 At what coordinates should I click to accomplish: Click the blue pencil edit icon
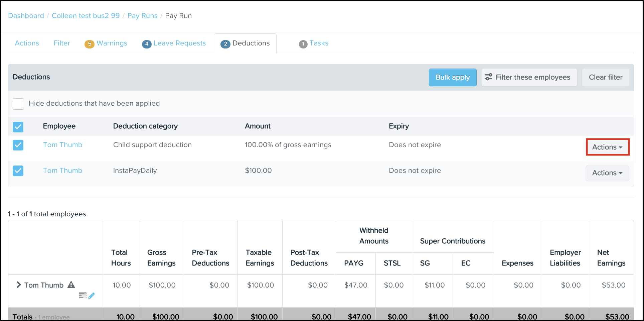[92, 296]
